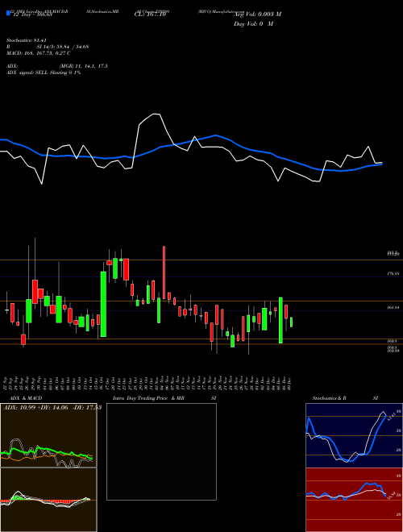Click the 'MACD: 168, 167.73, 0.27 C' line

click(39, 53)
